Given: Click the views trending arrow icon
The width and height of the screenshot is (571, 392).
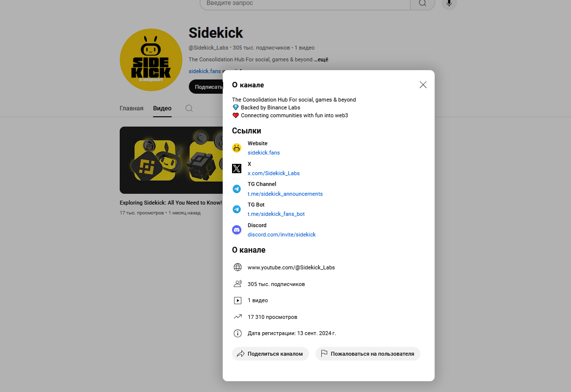Looking at the screenshot, I should 237,316.
